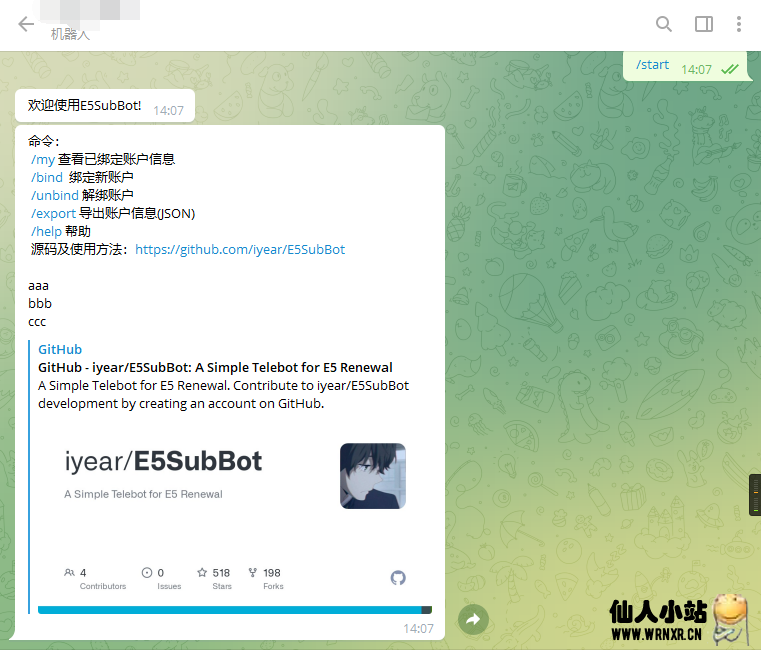Click the 14:07 timestamp below the link preview
Image resolution: width=761 pixels, height=650 pixels.
pyautogui.click(x=418, y=629)
